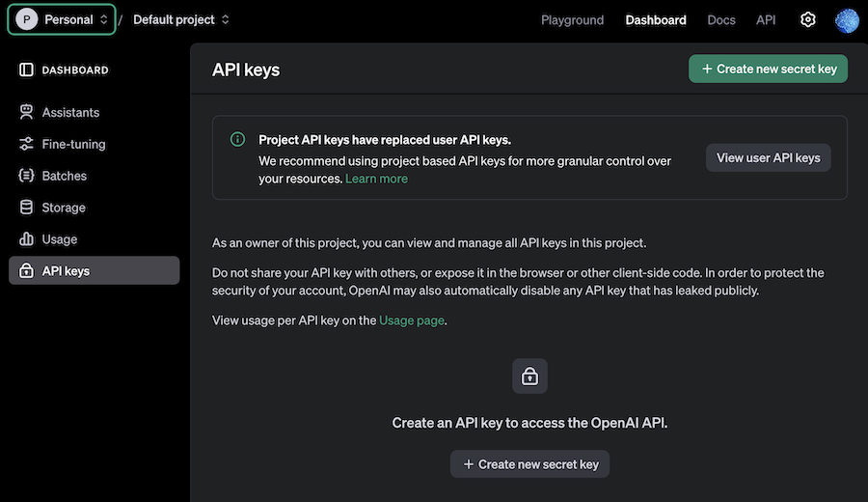Viewport: 868px width, 502px height.
Task: Click 'Create an API key to access the OpenAI API.'
Action: click(x=529, y=423)
